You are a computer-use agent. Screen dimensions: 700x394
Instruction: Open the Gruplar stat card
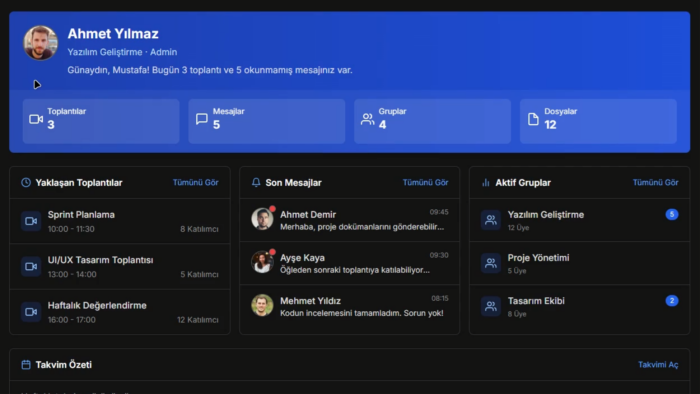coord(432,121)
